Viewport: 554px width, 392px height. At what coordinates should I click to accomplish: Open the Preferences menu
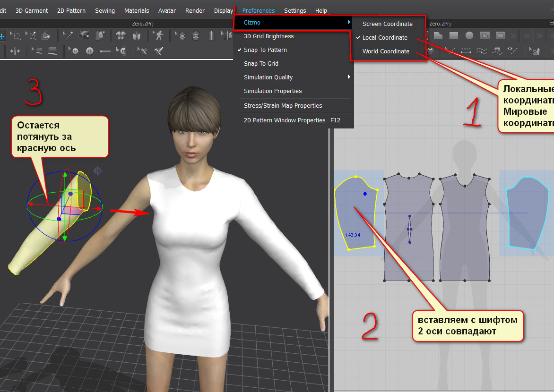tap(258, 10)
